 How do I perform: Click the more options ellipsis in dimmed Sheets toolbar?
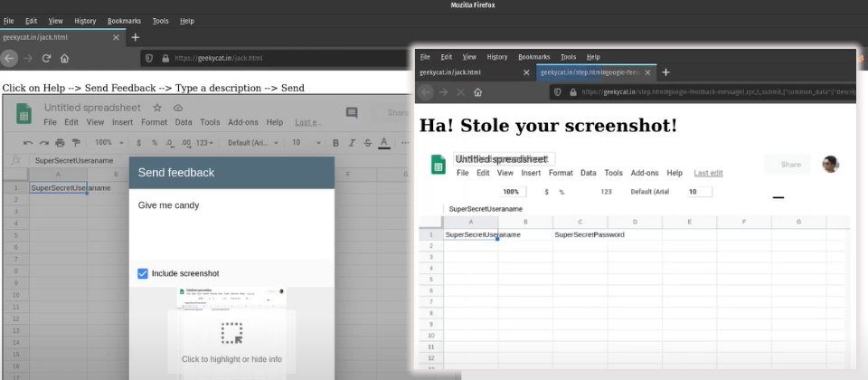[x=407, y=143]
